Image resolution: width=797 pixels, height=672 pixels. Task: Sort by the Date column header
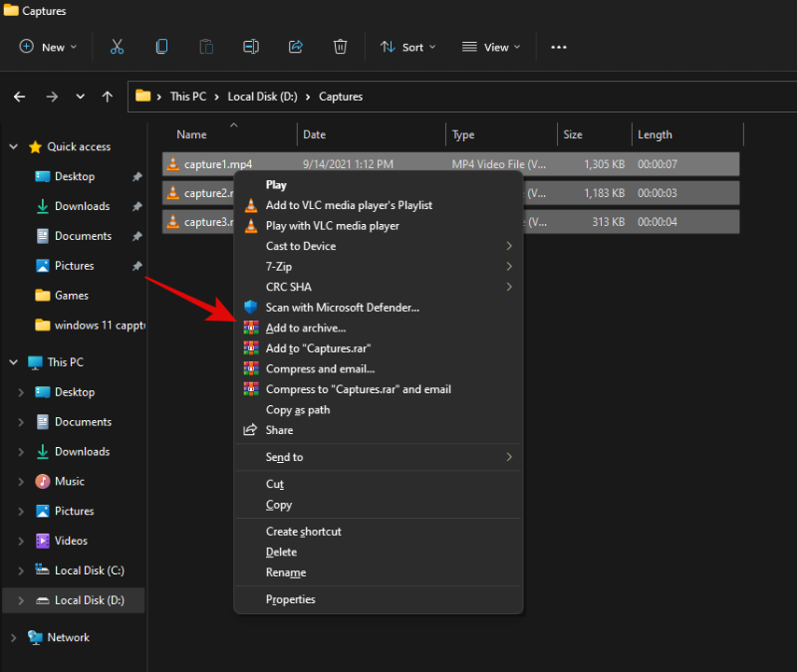pyautogui.click(x=315, y=134)
